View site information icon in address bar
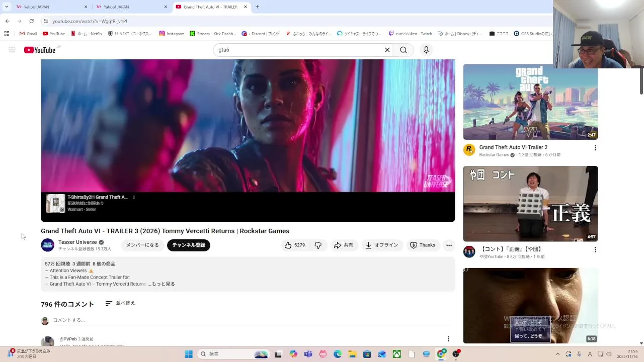This screenshot has height=362, width=644. [x=46, y=21]
